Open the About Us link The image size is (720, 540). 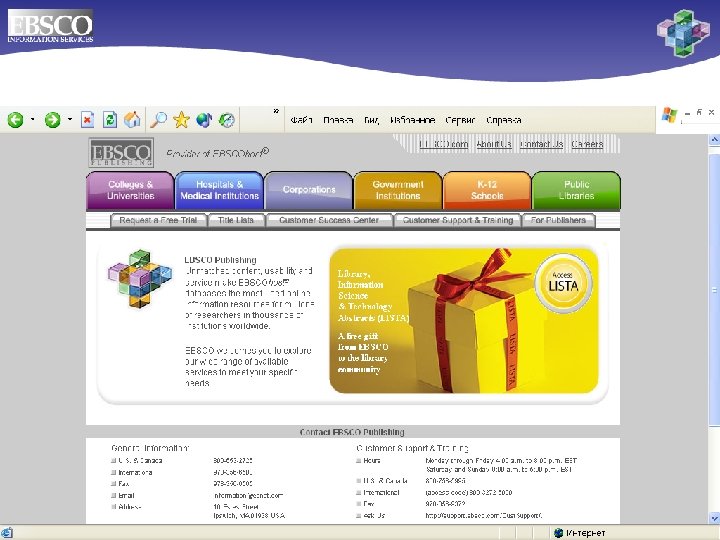tap(494, 144)
